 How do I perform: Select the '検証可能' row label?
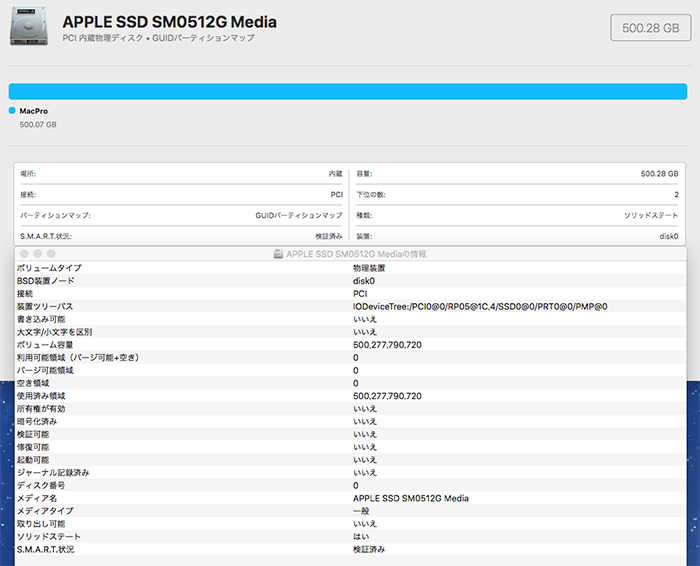tap(33, 434)
